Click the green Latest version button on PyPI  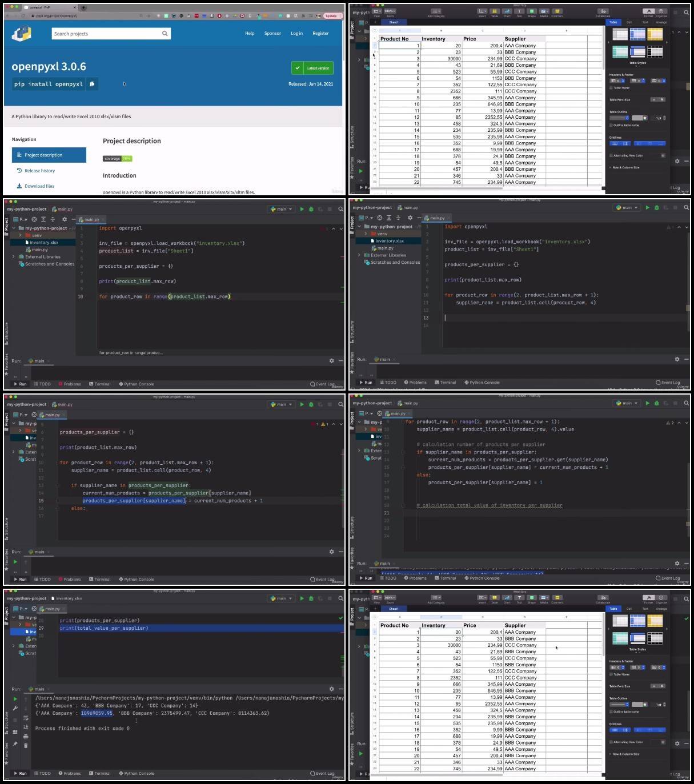(312, 68)
